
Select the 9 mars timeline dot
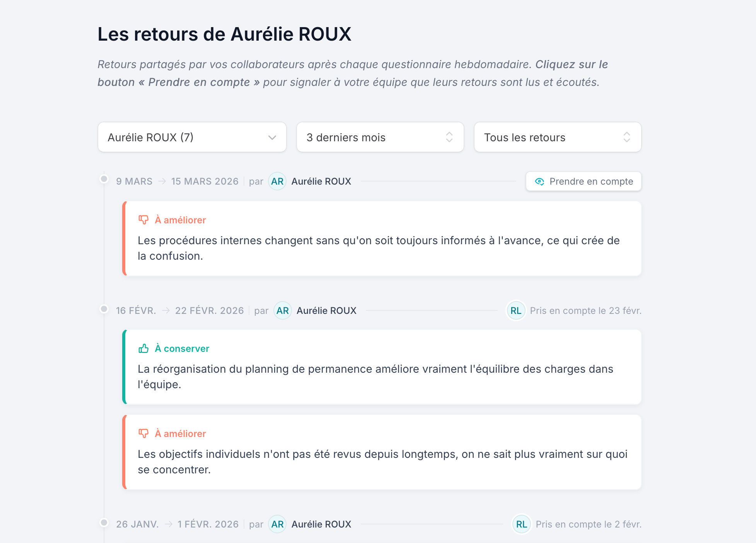[104, 179]
